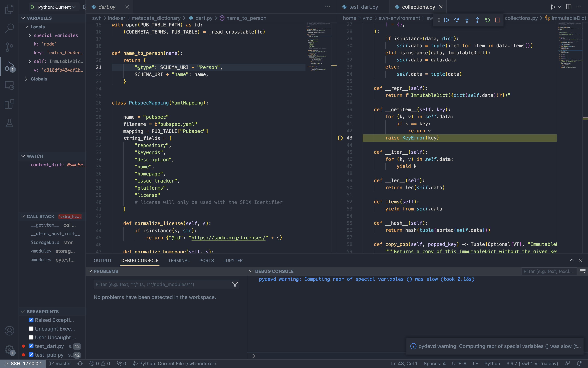The image size is (588, 368).
Task: Open the Source Control view
Action: [9, 47]
